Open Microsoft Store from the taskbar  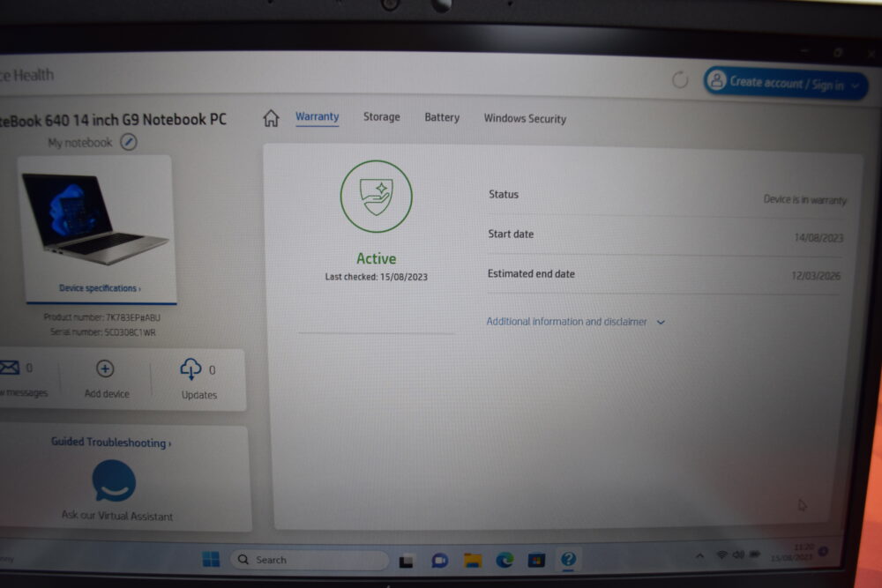pyautogui.click(x=536, y=560)
